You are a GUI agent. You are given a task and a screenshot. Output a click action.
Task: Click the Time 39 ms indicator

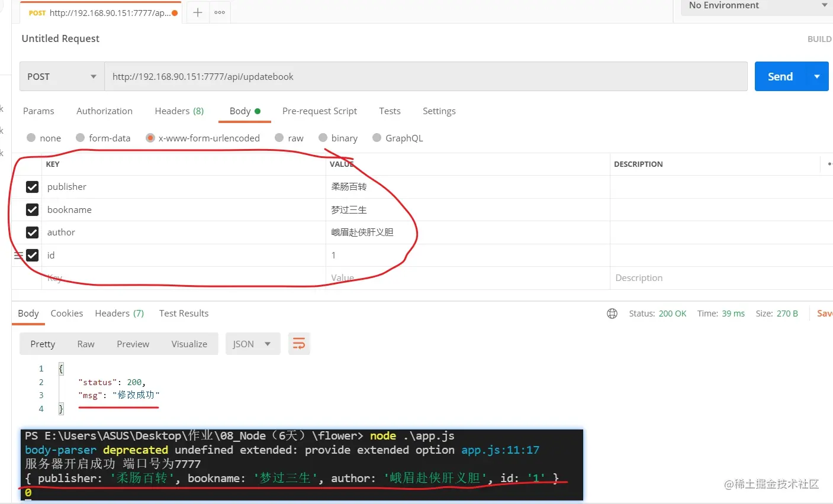tap(721, 314)
